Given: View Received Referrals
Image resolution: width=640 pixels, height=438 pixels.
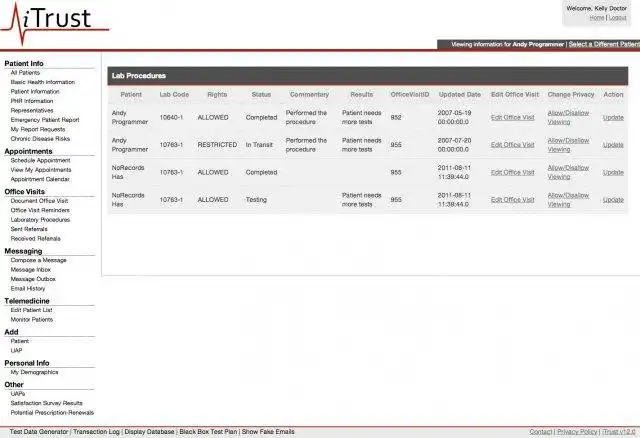Looking at the screenshot, I should pos(36,238).
